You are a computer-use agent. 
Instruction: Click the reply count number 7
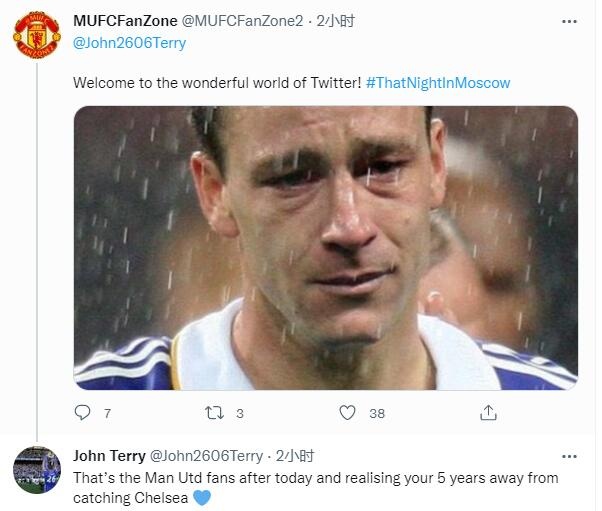point(107,413)
